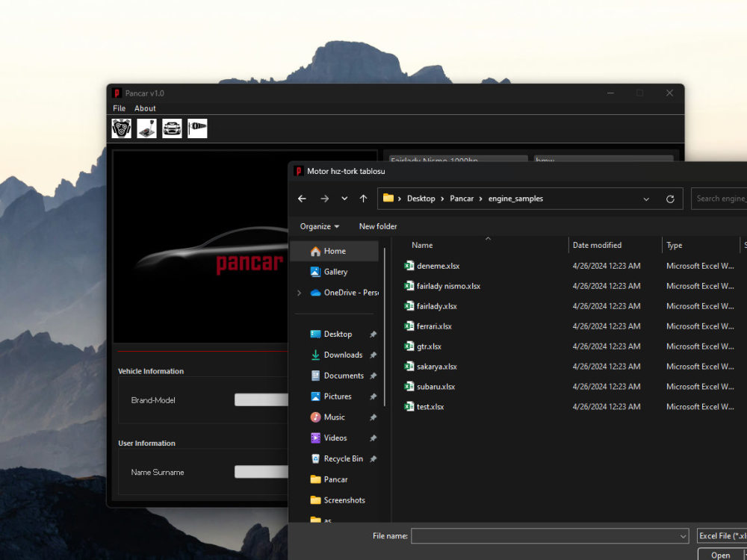Click the Excel icon of ferrari.xlsx
The image size is (747, 560).
[x=409, y=326]
